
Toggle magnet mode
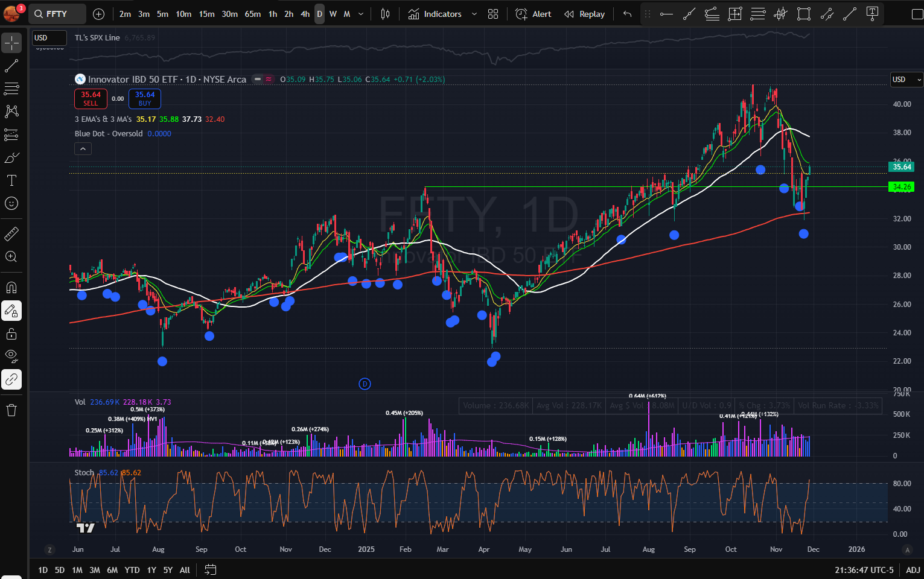coord(11,287)
